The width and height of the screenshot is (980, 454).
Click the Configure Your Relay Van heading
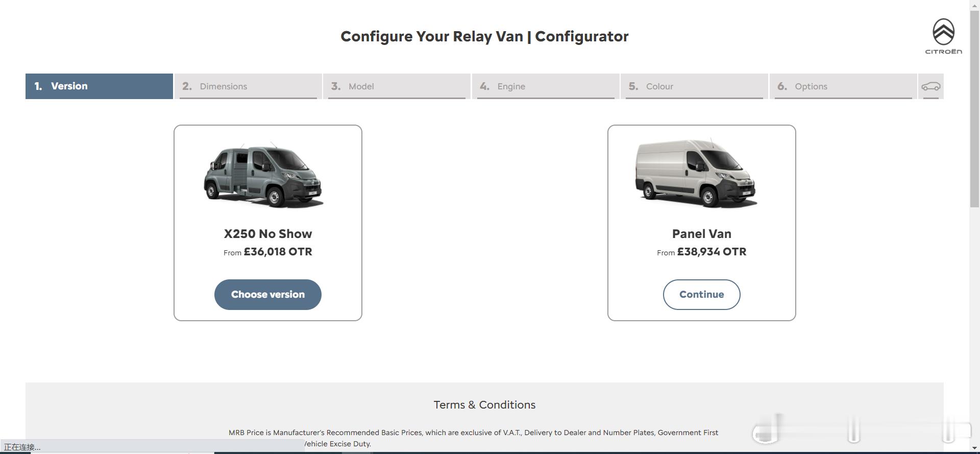[x=484, y=37]
